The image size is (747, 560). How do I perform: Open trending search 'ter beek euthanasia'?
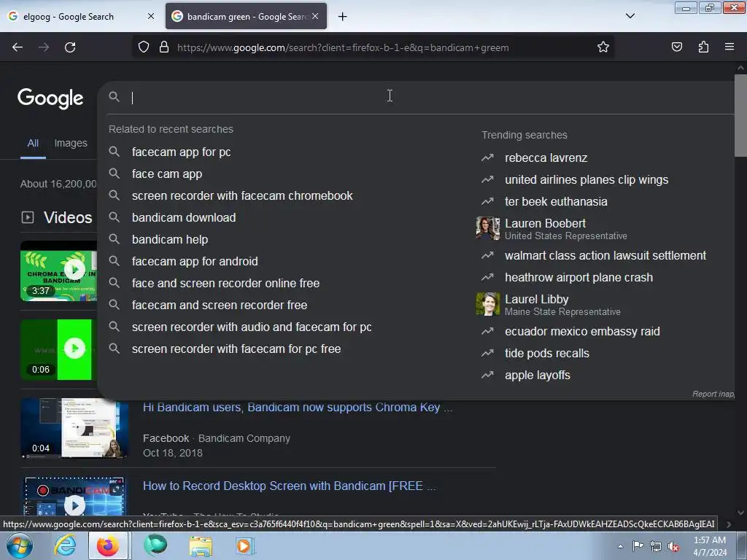[x=556, y=201]
